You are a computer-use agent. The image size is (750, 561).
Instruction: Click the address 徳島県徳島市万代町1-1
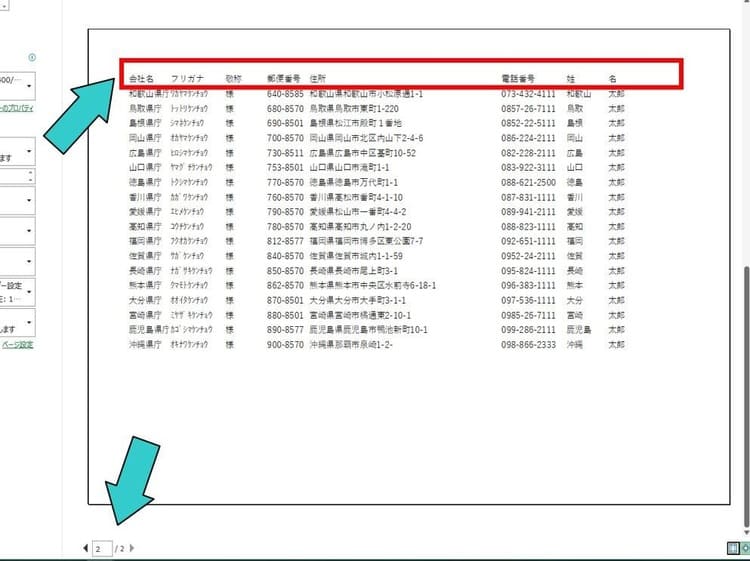(x=353, y=182)
